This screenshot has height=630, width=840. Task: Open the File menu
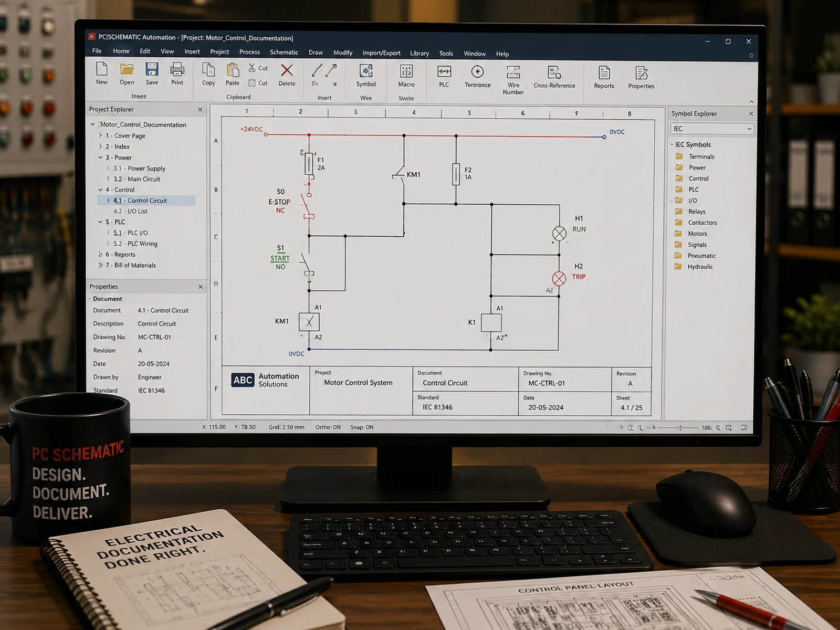pos(97,51)
